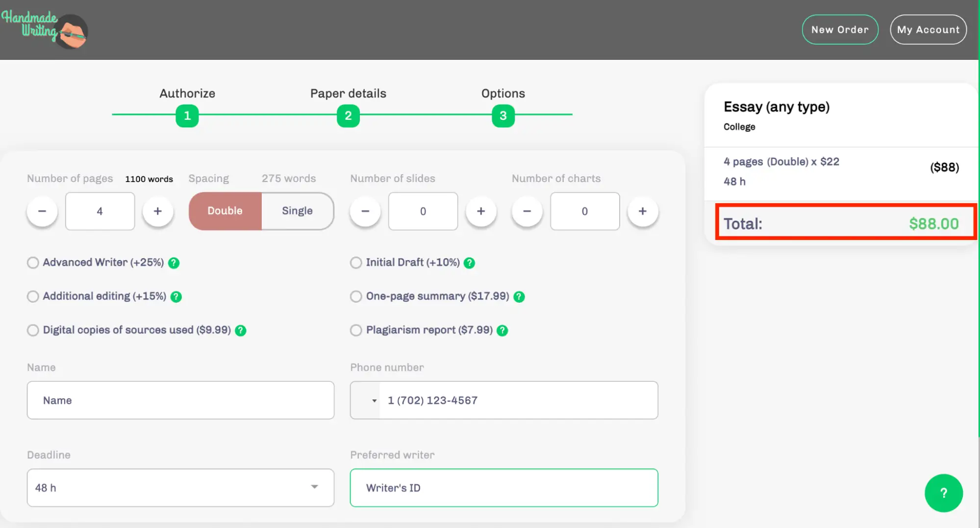Expand the Deadline 48 h dropdown
Viewport: 980px width, 528px height.
(x=180, y=488)
